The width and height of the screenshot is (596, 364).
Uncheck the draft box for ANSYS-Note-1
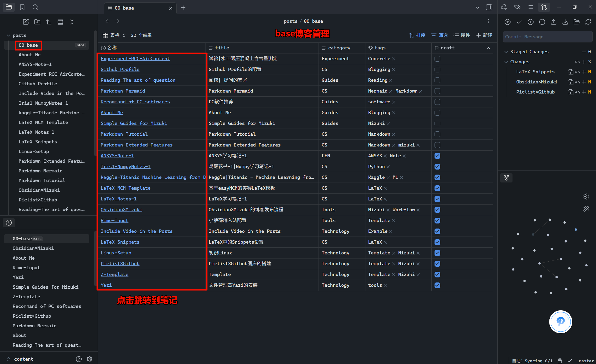pos(437,156)
